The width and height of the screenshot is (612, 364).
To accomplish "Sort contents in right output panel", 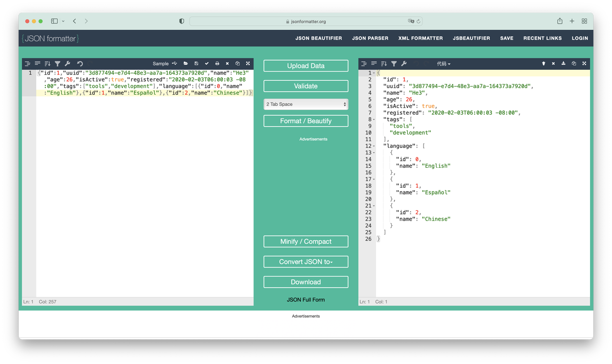I will click(x=384, y=64).
